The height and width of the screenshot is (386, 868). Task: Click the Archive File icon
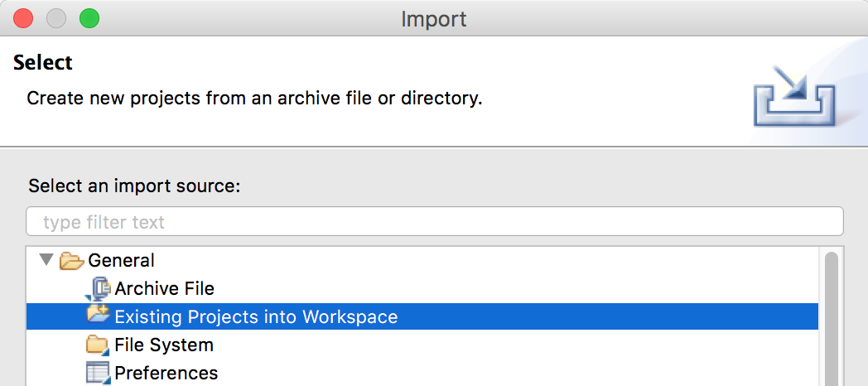pyautogui.click(x=99, y=288)
